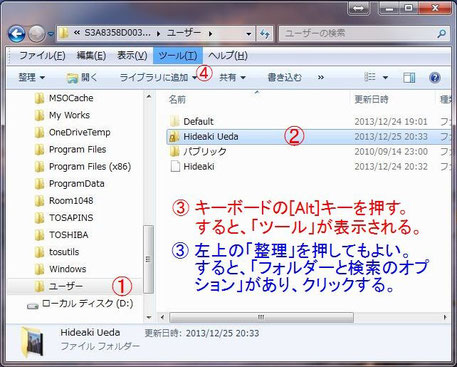Click the 書き込む toolbar button
The height and width of the screenshot is (367, 457).
click(x=284, y=78)
